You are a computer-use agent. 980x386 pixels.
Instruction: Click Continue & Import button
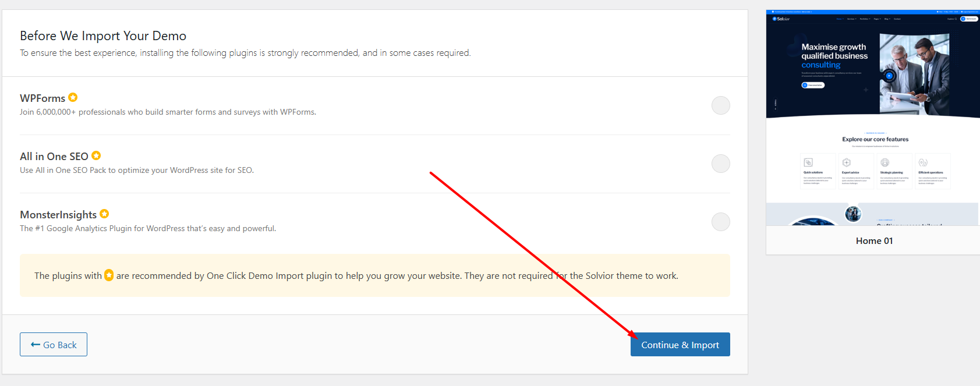680,345
